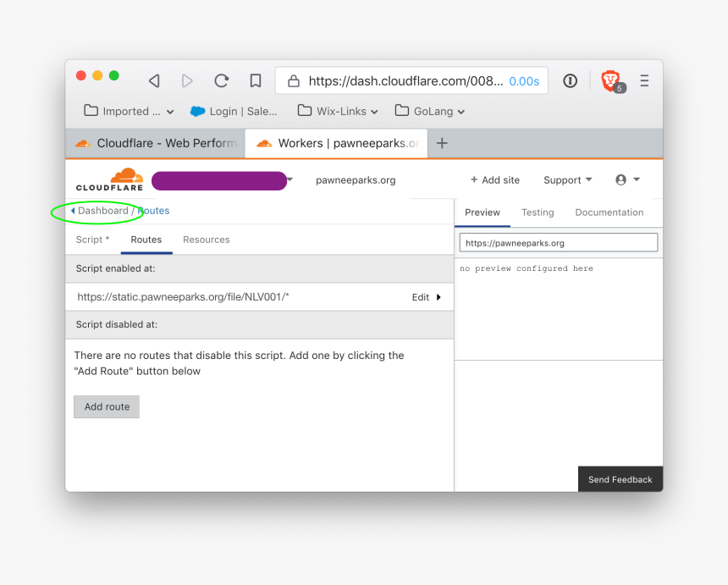Click the 0.00s page load time indicator
Viewport: 728px width, 585px height.
tap(524, 81)
